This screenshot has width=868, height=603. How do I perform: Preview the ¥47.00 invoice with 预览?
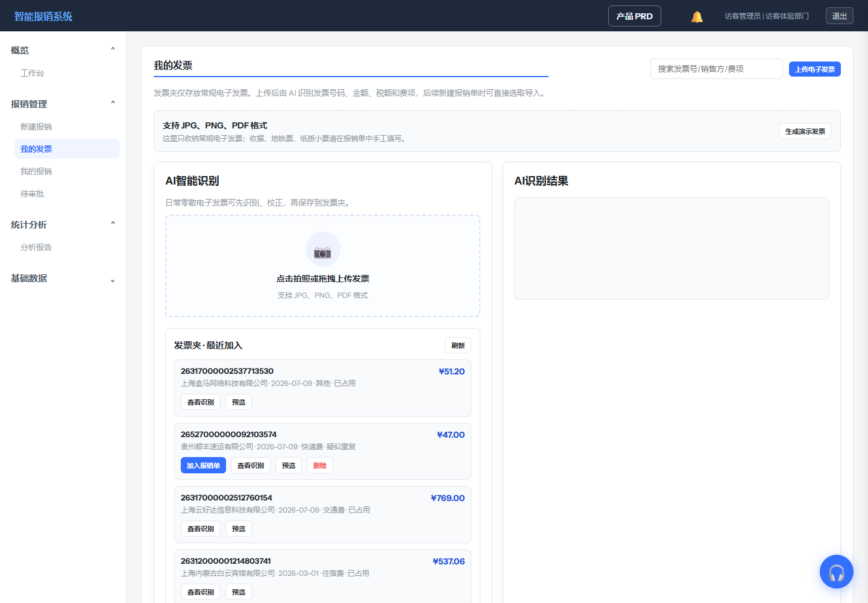pos(289,466)
